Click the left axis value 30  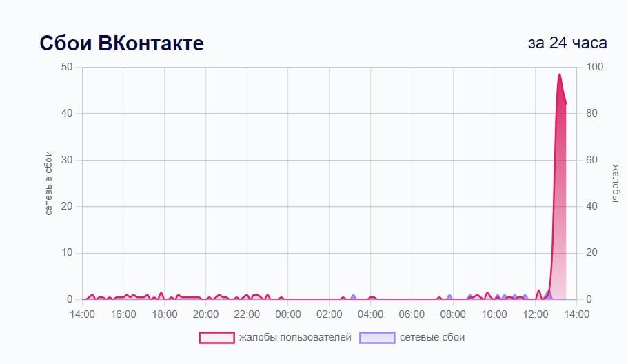coord(67,160)
